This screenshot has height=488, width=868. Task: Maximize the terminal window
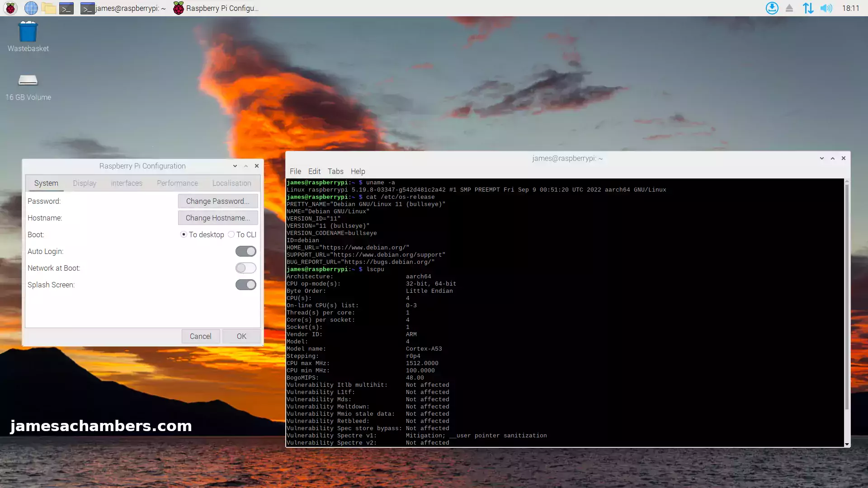[833, 158]
